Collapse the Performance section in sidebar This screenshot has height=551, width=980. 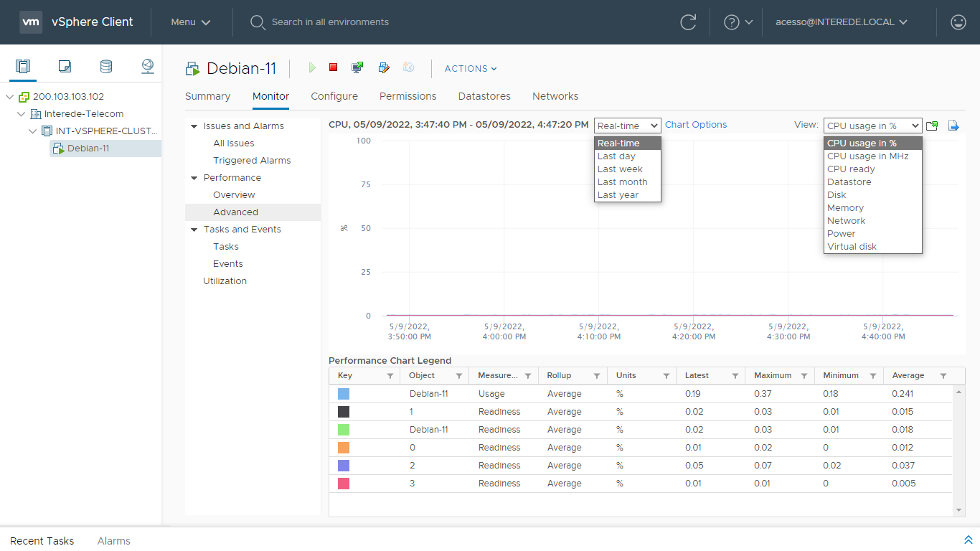point(194,178)
